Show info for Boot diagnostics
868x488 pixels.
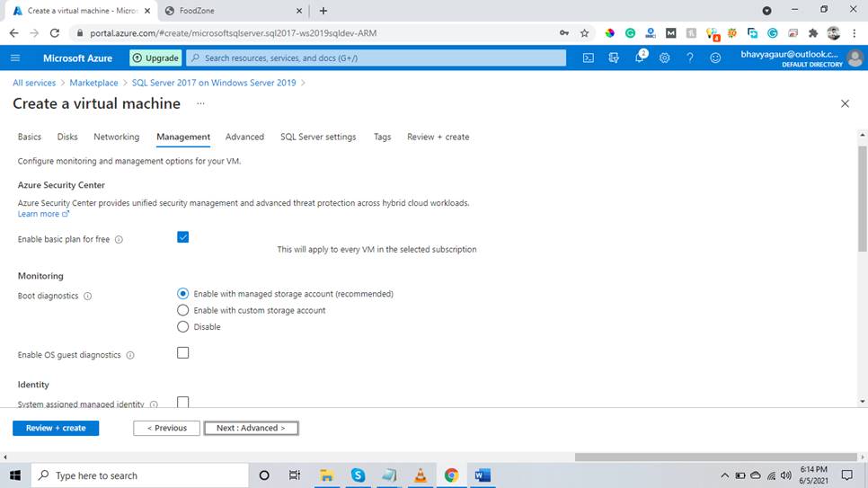[x=87, y=296]
